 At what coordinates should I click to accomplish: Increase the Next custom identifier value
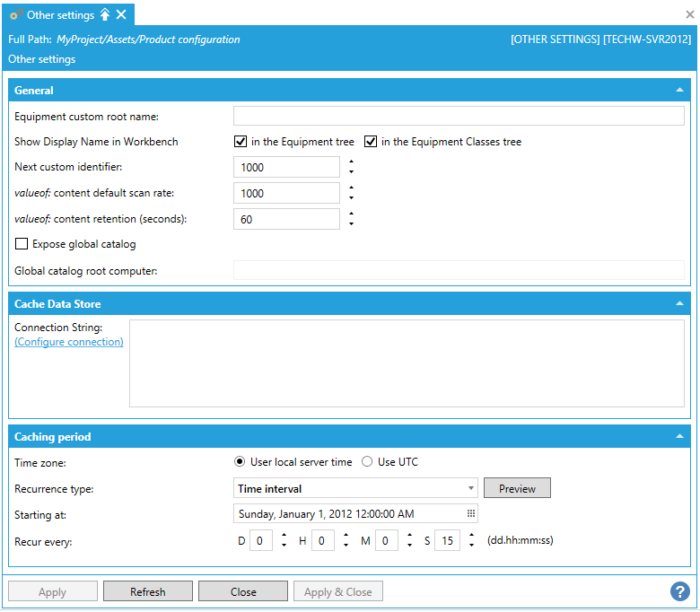point(351,162)
